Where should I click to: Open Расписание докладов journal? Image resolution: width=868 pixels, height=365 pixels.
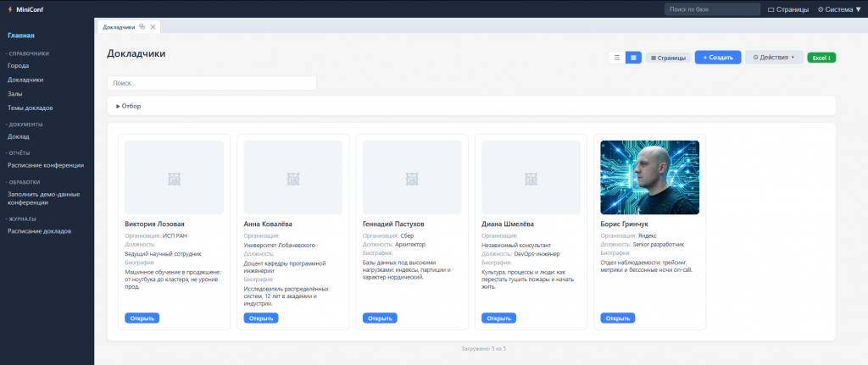click(x=39, y=231)
